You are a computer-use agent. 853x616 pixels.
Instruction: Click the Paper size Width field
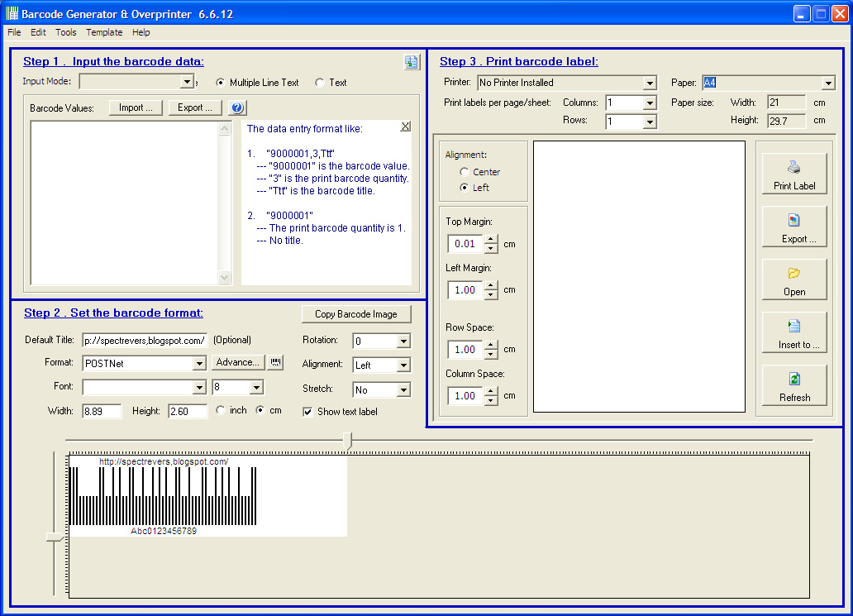tap(787, 103)
